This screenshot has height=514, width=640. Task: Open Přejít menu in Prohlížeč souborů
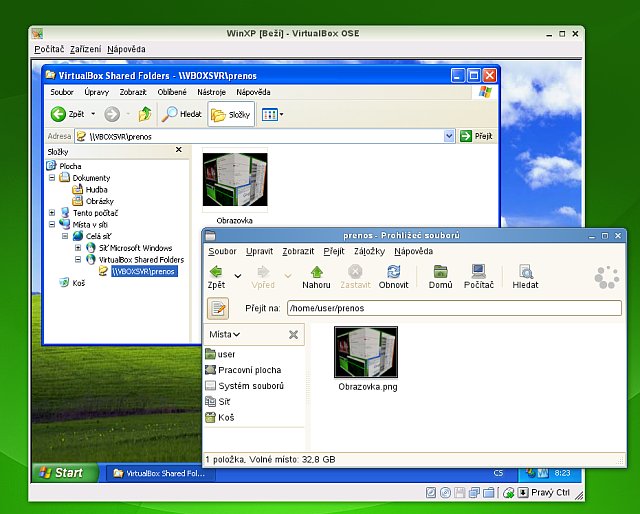[334, 251]
